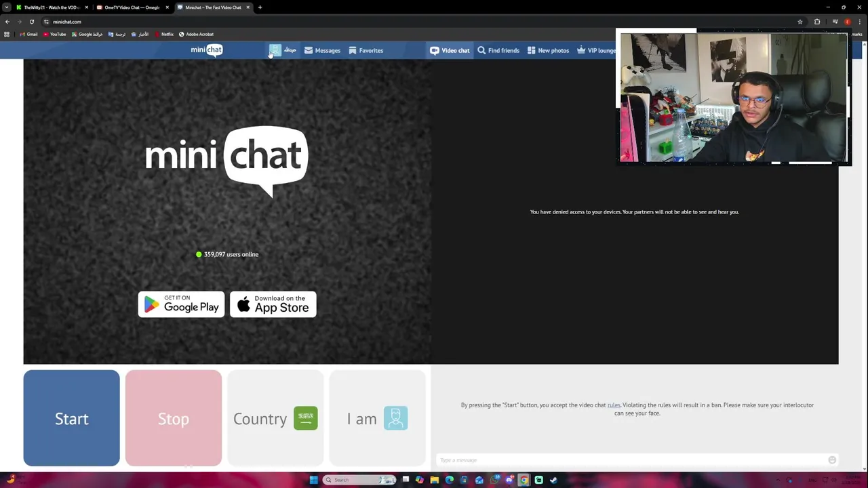This screenshot has width=868, height=488.
Task: Open the YouTube bookmark
Action: tap(54, 34)
